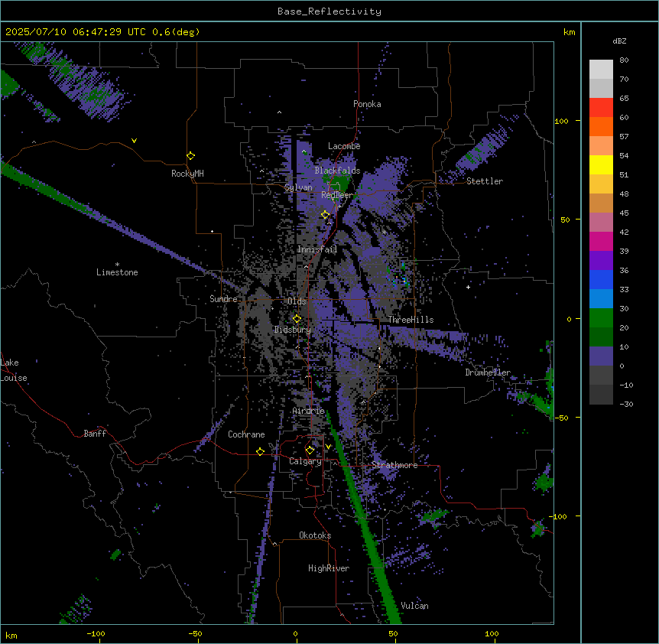
Task: Click the yellow diamond marker right of Cochrane
Action: (260, 452)
